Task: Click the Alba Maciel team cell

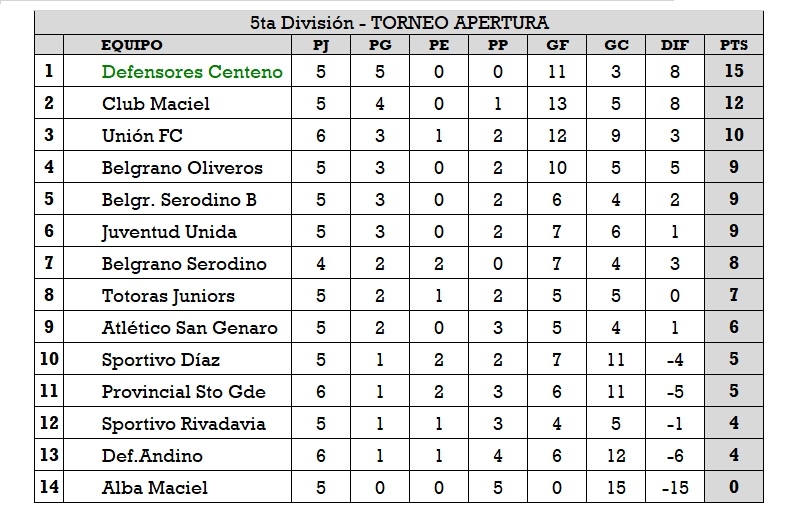Action: pos(155,487)
